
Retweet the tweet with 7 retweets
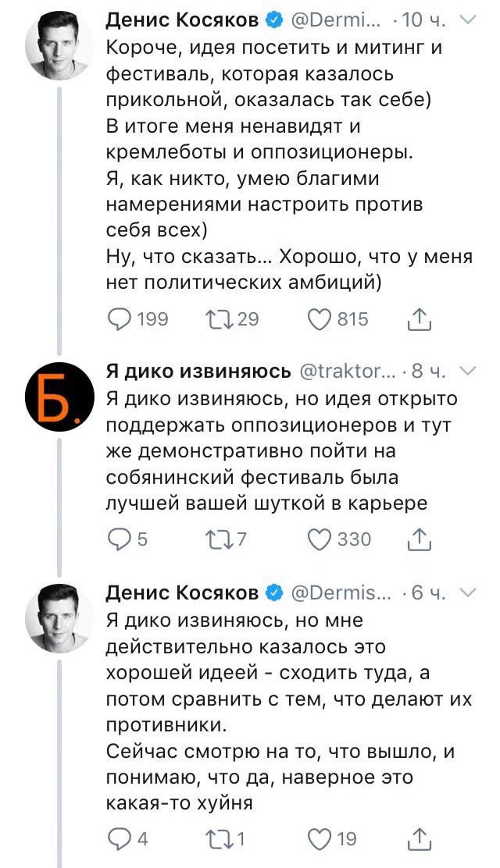click(216, 539)
